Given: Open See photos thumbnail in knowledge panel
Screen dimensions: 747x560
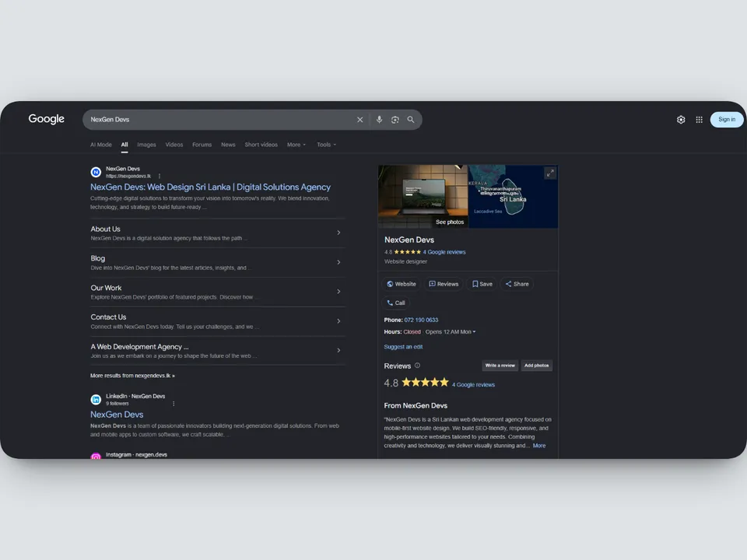Looking at the screenshot, I should pyautogui.click(x=423, y=196).
